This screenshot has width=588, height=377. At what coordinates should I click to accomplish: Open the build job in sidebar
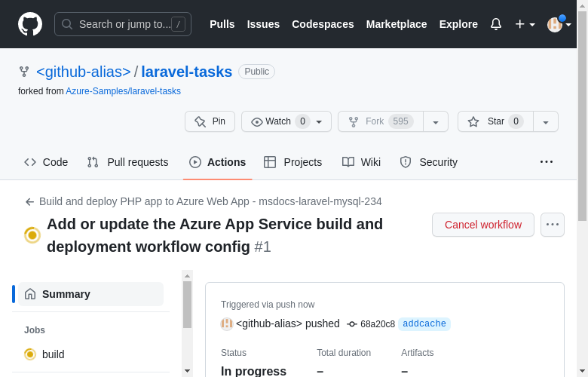coord(53,354)
